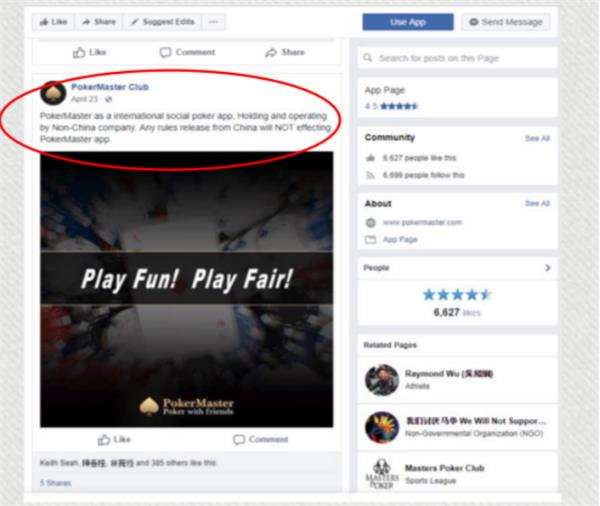Open the three-dots more options menu
The width and height of the screenshot is (600, 506).
click(214, 22)
